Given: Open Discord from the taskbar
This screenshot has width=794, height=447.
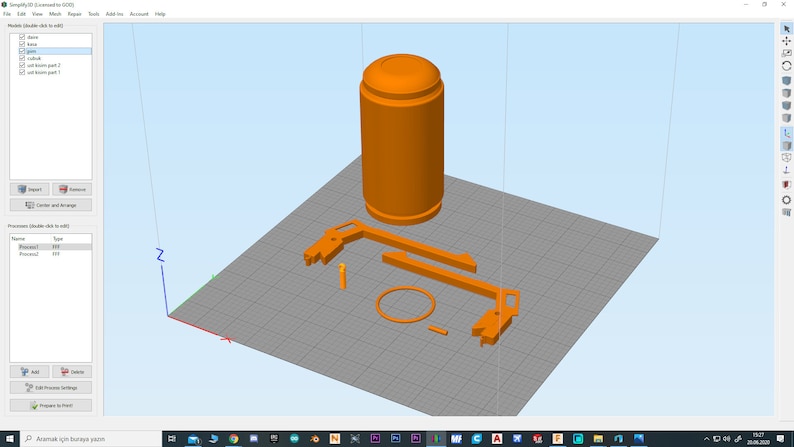Looking at the screenshot, I should 254,438.
